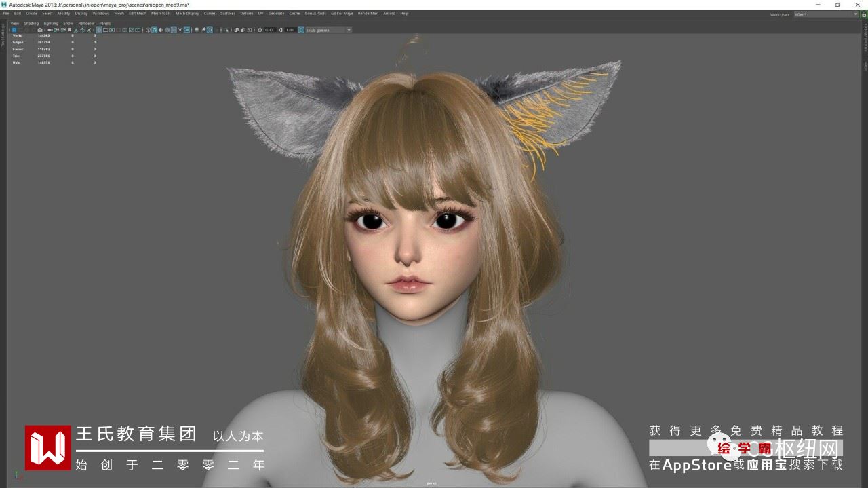Open the Bonus Tools menu

pyautogui.click(x=315, y=13)
